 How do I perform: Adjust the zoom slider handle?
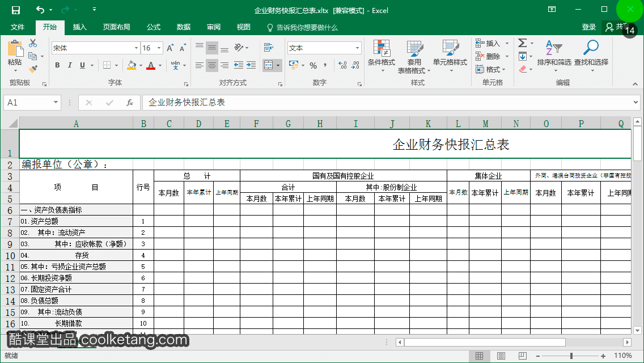point(571,356)
